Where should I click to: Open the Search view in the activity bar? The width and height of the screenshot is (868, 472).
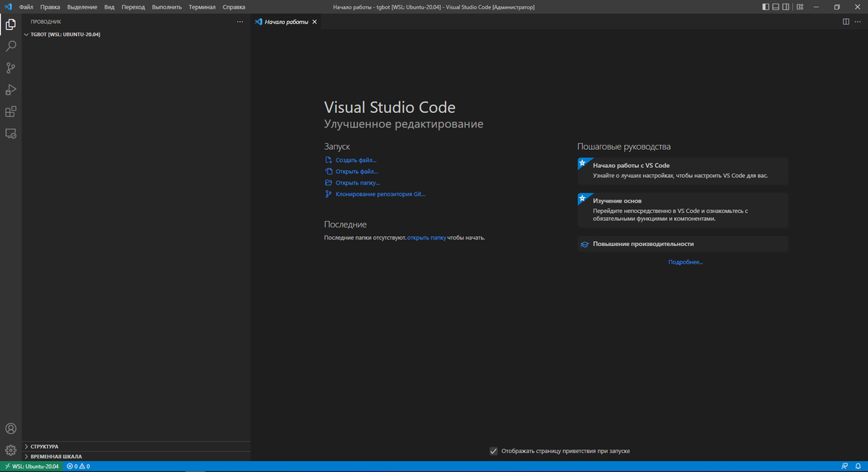[x=10, y=46]
